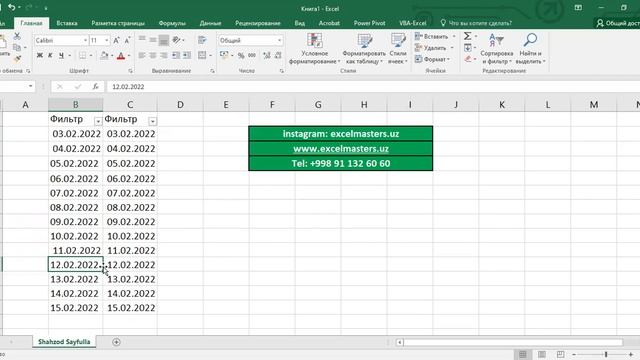Select cell 15.02.2022 in column C
Screen dimensions: 640x360
click(x=130, y=308)
